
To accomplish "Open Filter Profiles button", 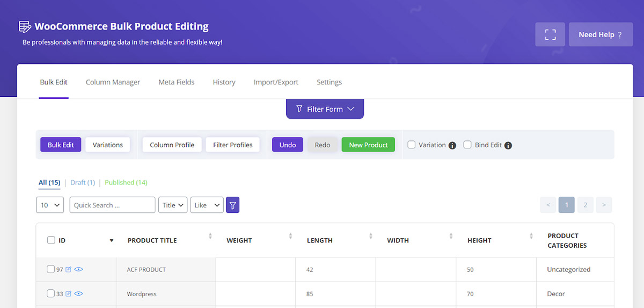I will click(x=233, y=145).
